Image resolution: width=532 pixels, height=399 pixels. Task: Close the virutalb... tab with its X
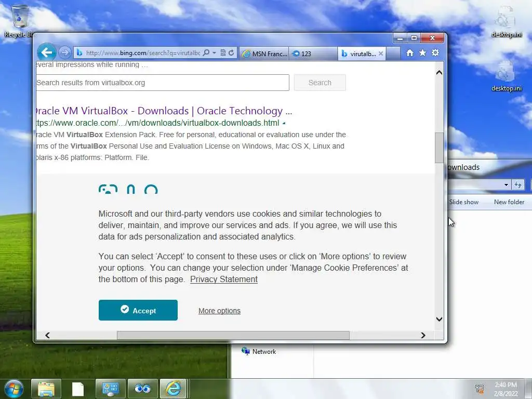click(x=381, y=54)
